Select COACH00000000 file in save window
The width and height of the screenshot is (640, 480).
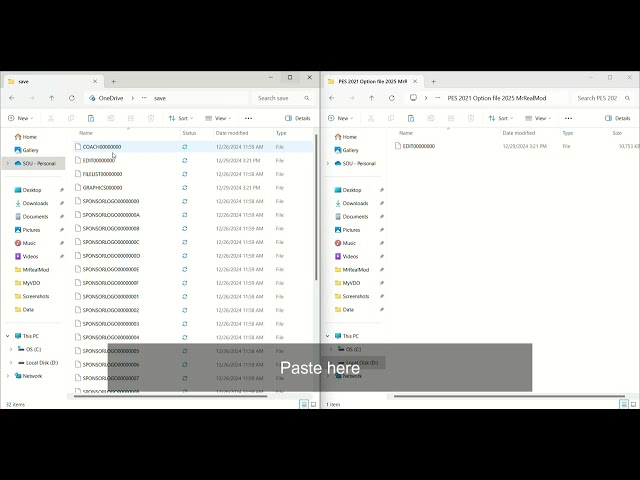tap(193, 147)
